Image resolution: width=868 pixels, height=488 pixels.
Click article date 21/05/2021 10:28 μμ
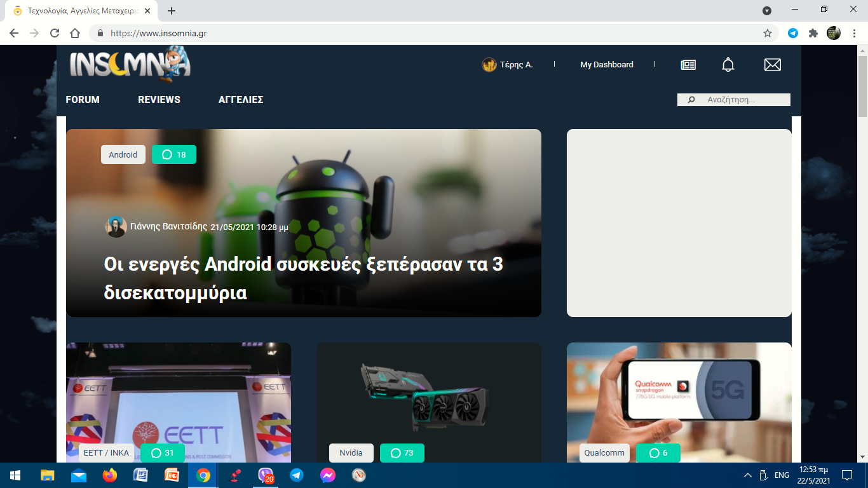[x=249, y=227]
